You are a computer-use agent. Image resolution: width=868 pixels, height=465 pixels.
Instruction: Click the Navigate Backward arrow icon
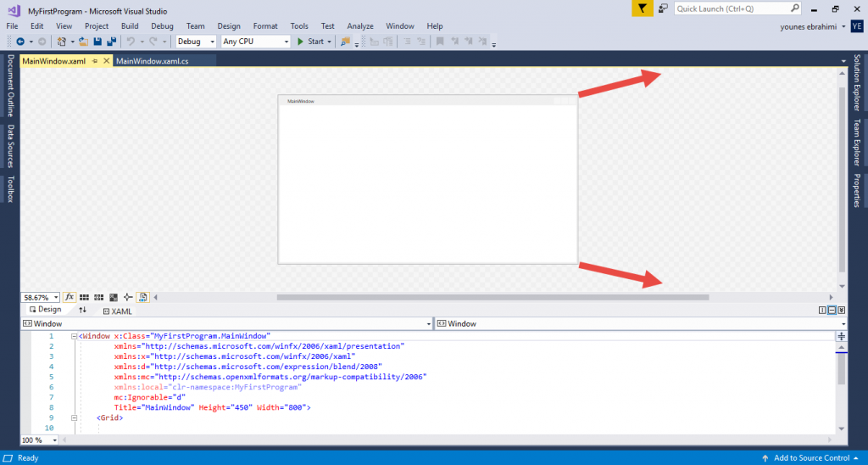(x=19, y=42)
